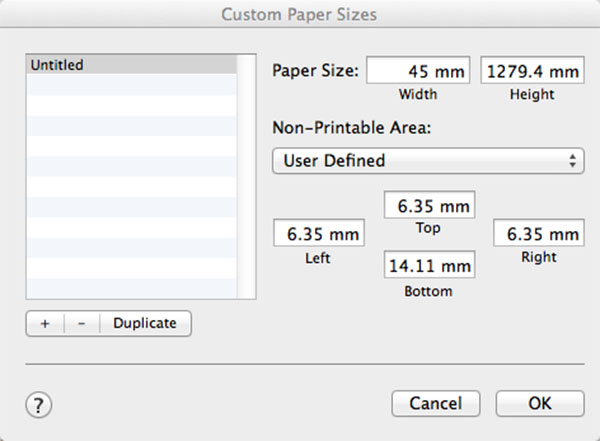Open the User Defined non-printable area dropdown
The height and width of the screenshot is (441, 600).
tap(427, 160)
